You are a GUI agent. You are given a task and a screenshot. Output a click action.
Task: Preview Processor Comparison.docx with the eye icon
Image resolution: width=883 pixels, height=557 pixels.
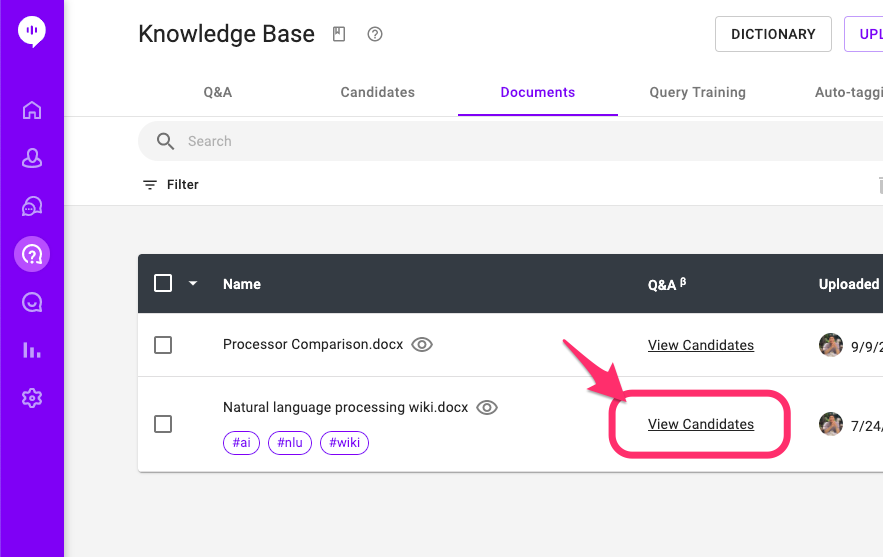[x=423, y=345]
